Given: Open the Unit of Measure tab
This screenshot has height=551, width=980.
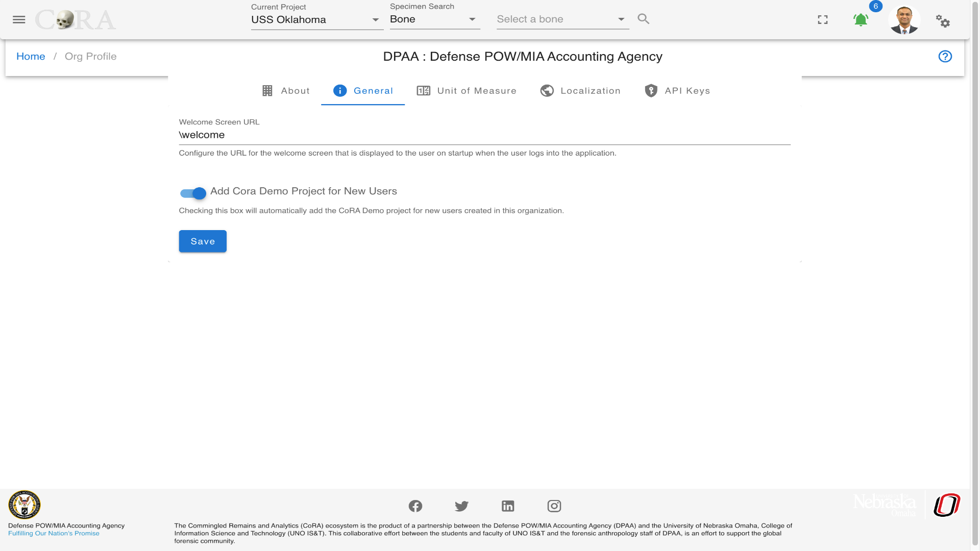Looking at the screenshot, I should click(x=467, y=91).
